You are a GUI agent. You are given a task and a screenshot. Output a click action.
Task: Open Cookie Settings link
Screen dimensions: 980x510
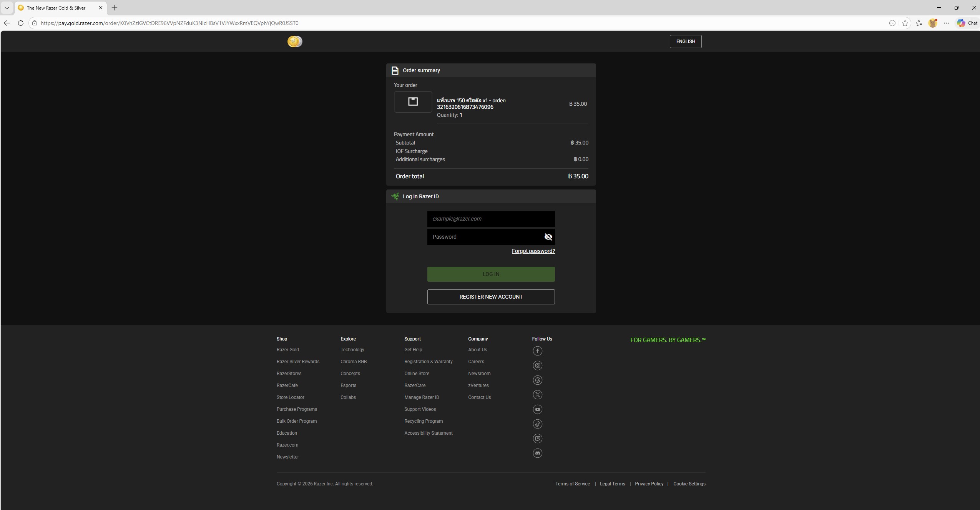point(689,484)
